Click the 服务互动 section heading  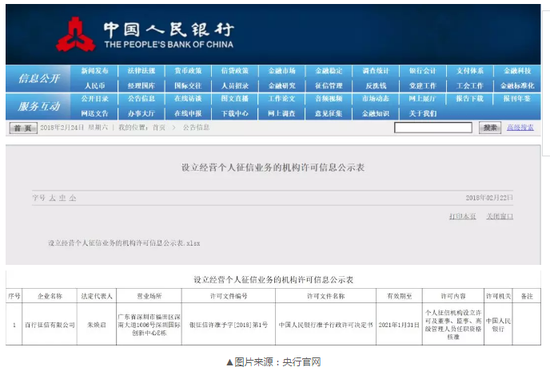(39, 107)
